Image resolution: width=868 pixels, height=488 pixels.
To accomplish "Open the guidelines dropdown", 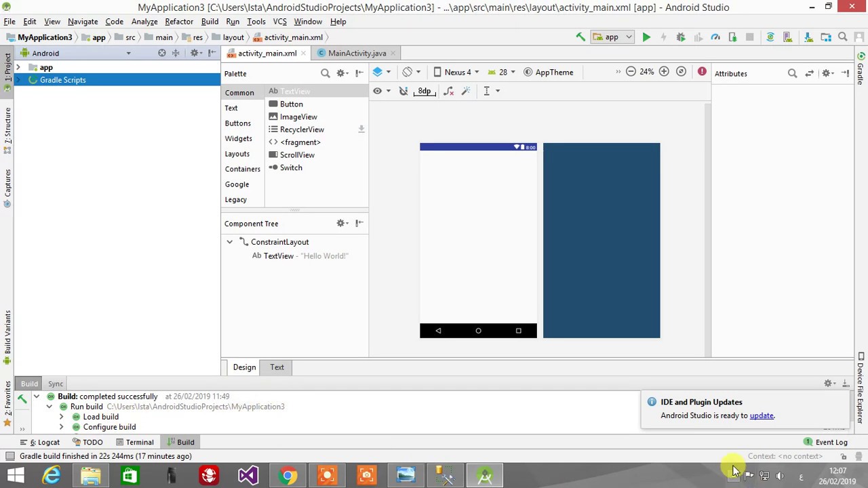I will tap(490, 91).
